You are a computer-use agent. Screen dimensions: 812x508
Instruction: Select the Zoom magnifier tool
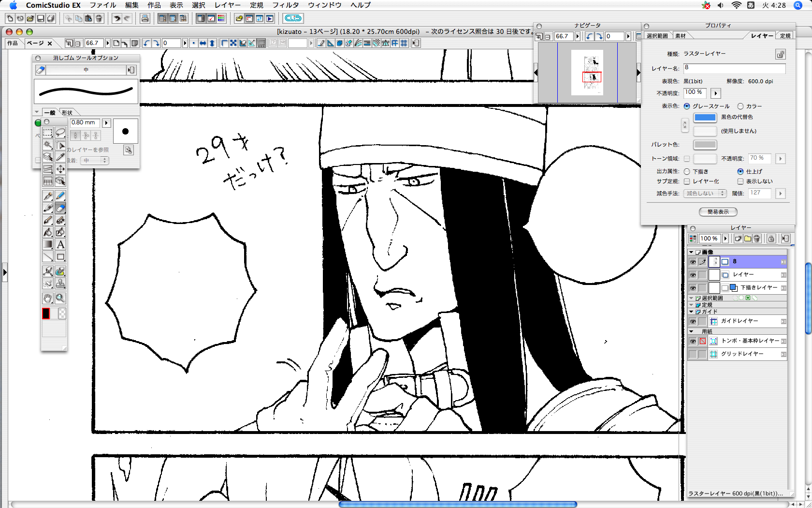point(60,298)
